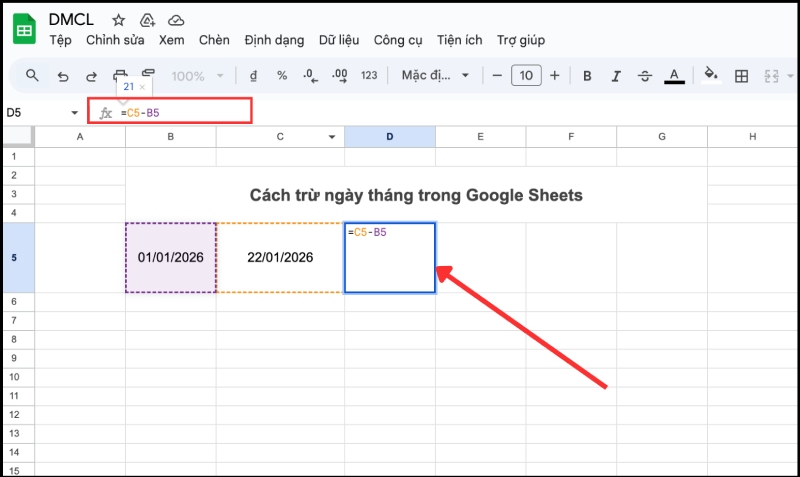Click the font size 10 field

[526, 76]
